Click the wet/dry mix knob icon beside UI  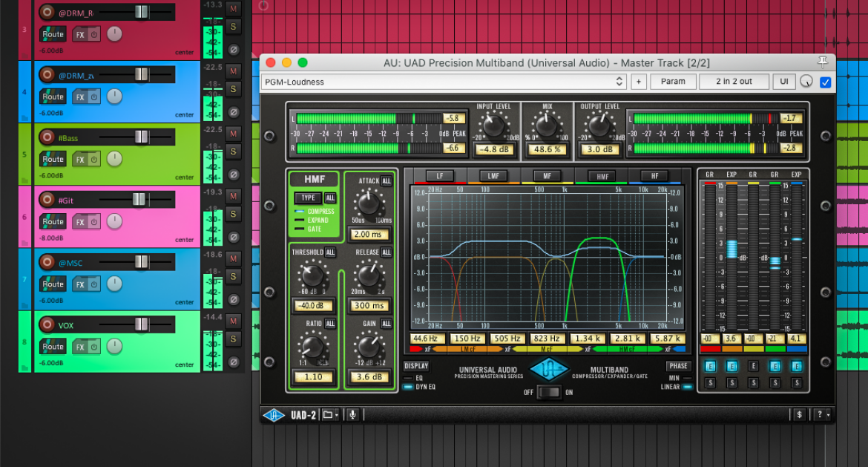806,82
